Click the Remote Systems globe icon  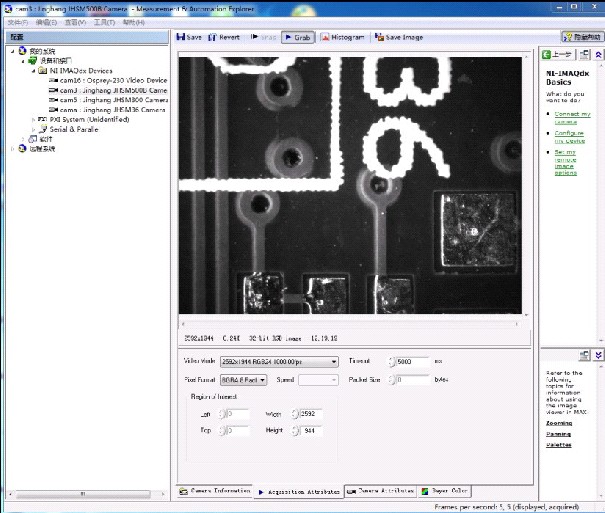(22, 148)
